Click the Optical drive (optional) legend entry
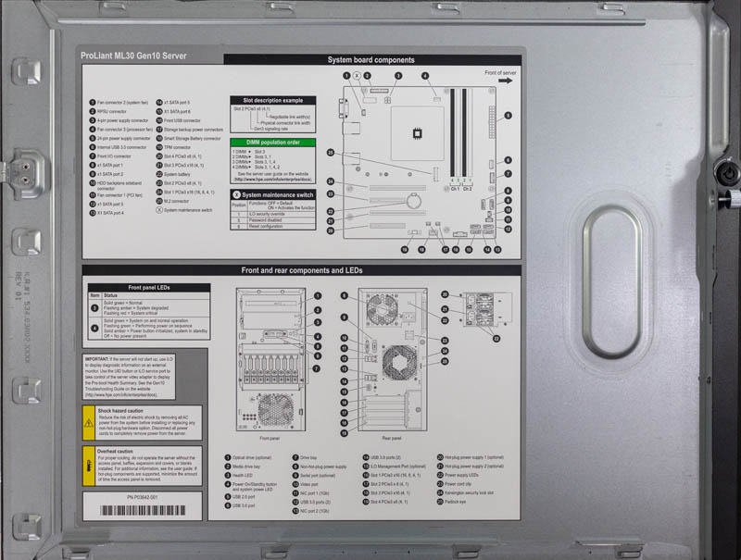741x560 pixels. pyautogui.click(x=248, y=457)
